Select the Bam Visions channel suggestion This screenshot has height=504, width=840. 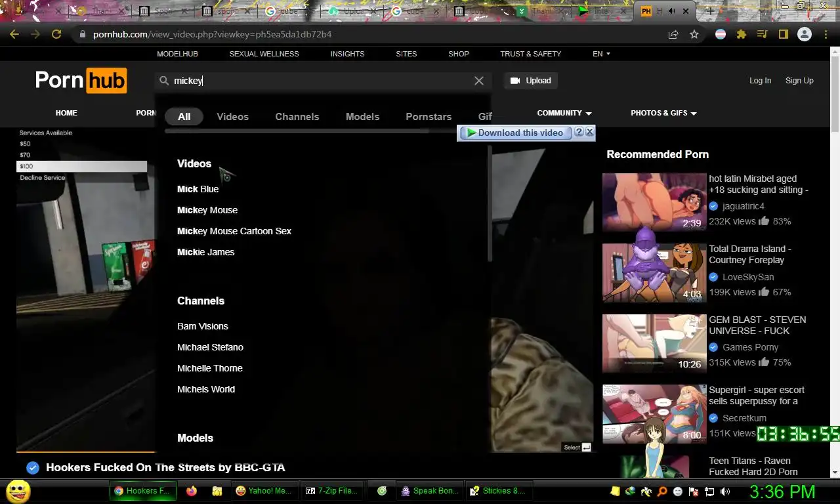coord(203,326)
